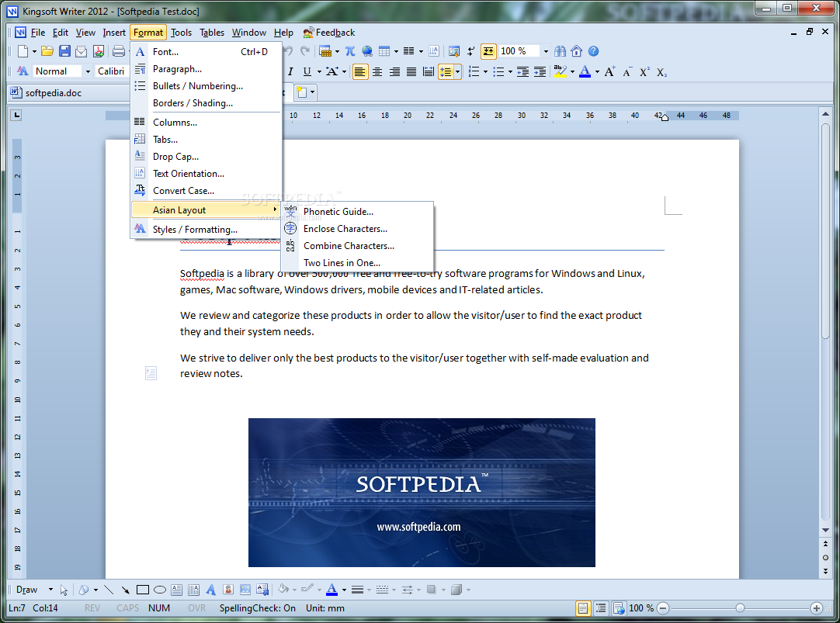This screenshot has height=623, width=840.
Task: Click the send email envelope icon
Action: (x=82, y=51)
